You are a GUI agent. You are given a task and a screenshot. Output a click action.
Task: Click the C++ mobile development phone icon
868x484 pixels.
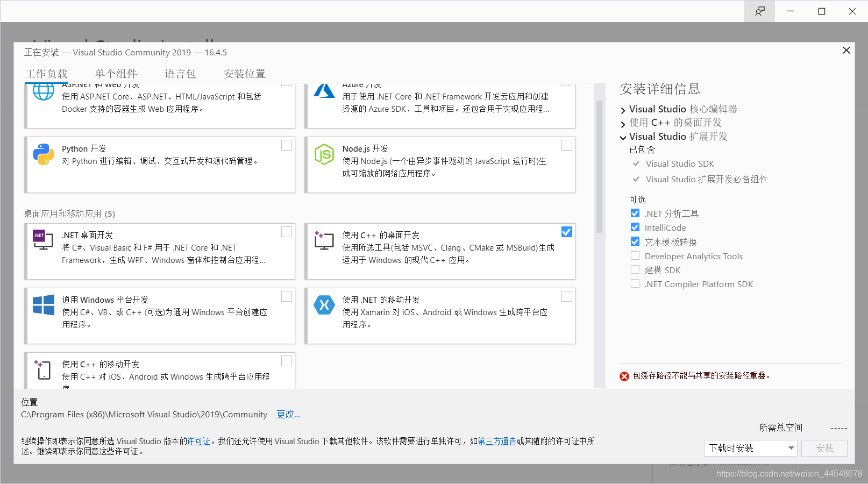[43, 369]
